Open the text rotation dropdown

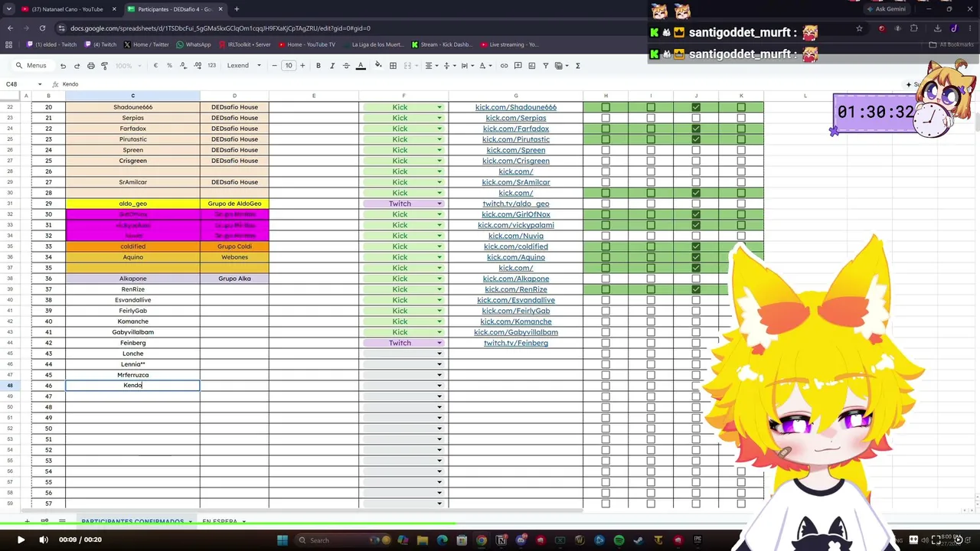(487, 66)
